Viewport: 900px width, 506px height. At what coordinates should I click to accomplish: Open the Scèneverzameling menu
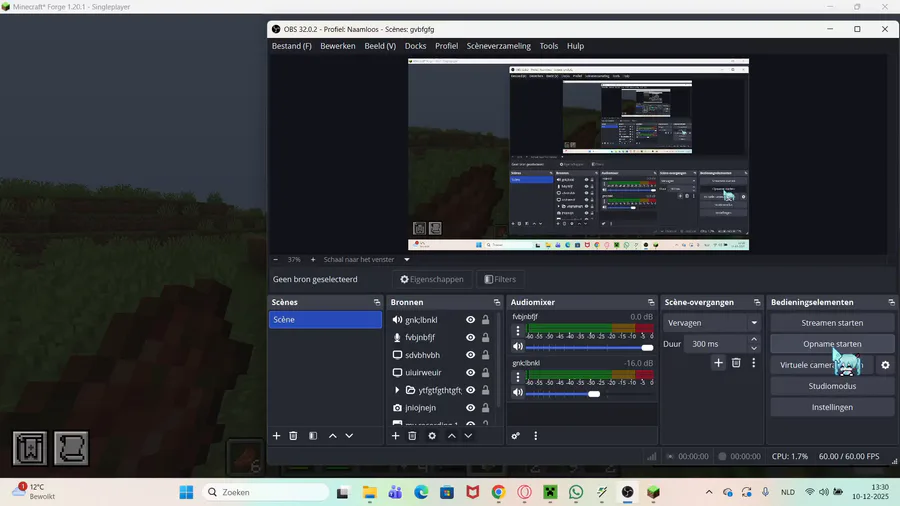(x=498, y=46)
